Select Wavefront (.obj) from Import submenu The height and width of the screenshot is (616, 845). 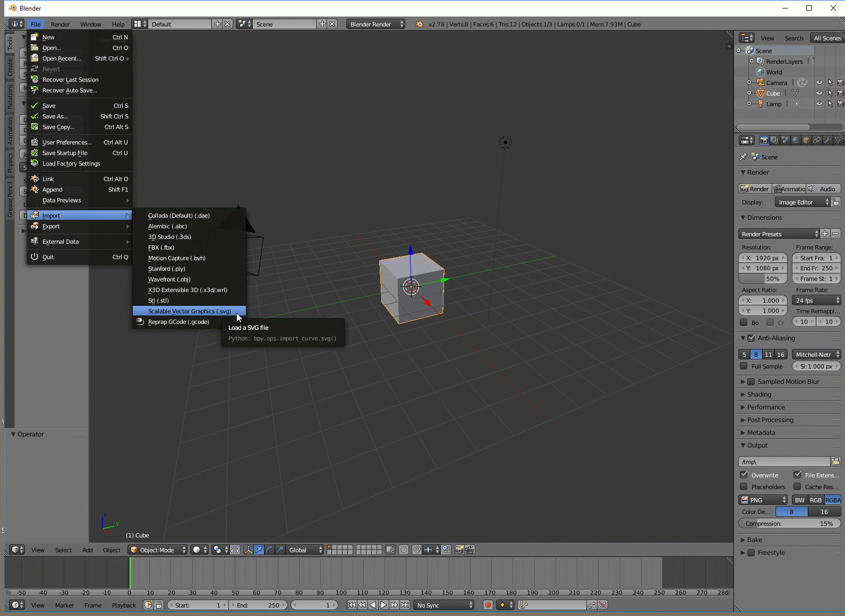pos(189,279)
